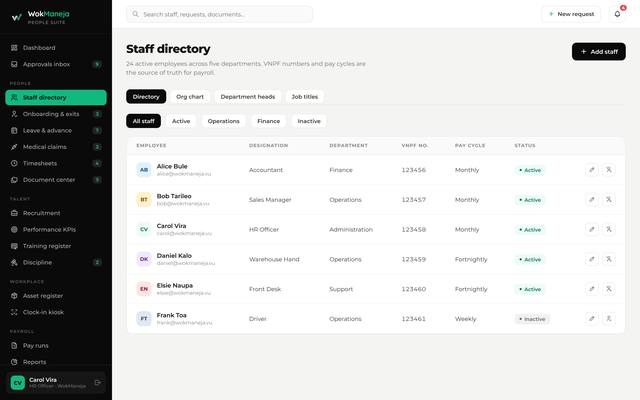Edit Daniel Kalo's record
This screenshot has height=400, width=640.
point(592,259)
